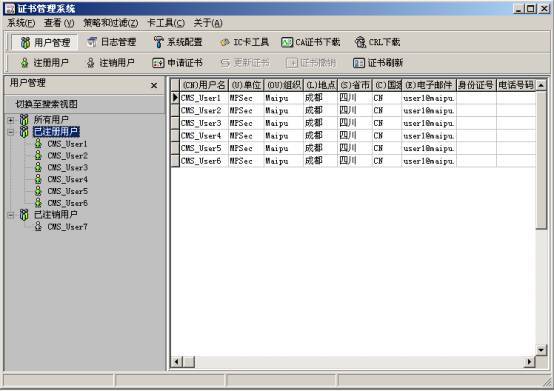This screenshot has width=554, height=391.
Task: Select row header of table row CMS_User5
Action: 175,148
